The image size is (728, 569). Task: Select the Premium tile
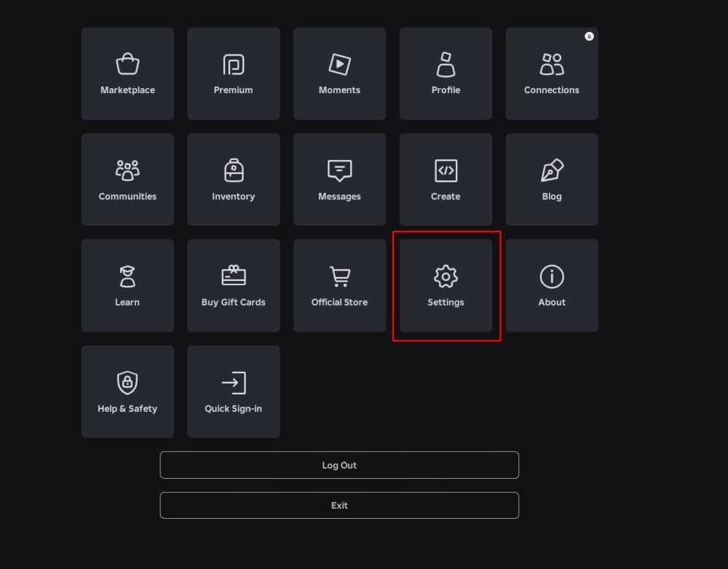coord(233,73)
